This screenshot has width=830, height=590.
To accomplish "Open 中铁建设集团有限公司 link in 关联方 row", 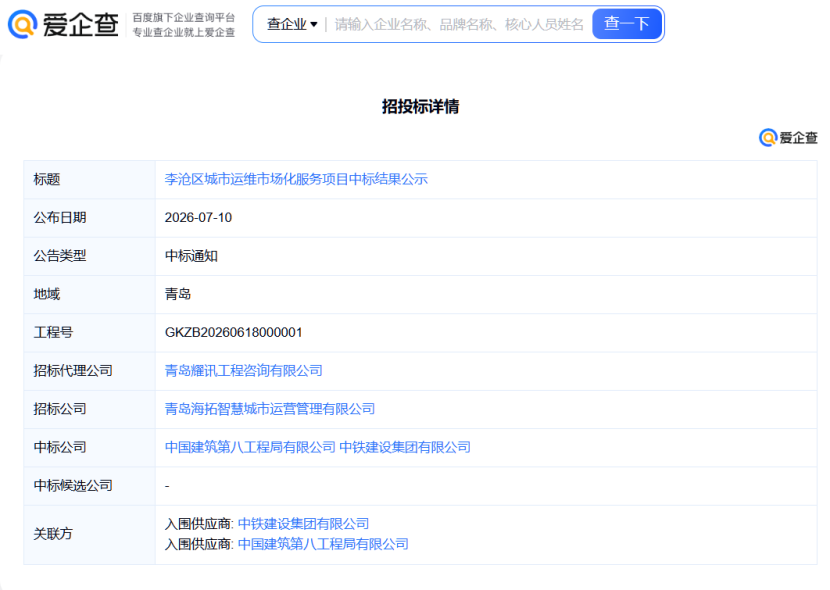I will click(x=303, y=524).
